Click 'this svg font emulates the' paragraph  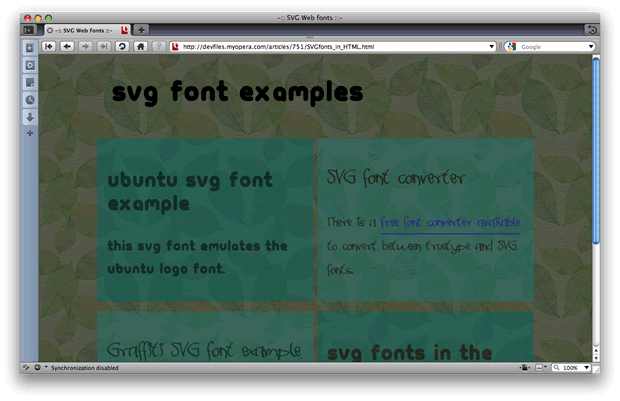197,246
